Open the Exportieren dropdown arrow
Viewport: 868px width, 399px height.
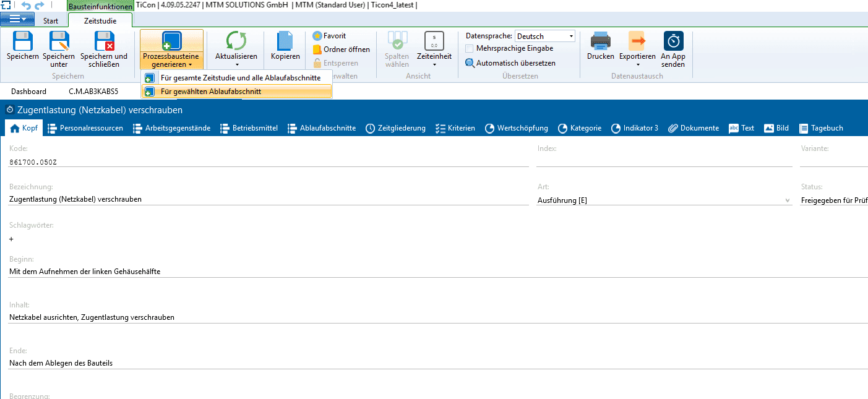637,64
